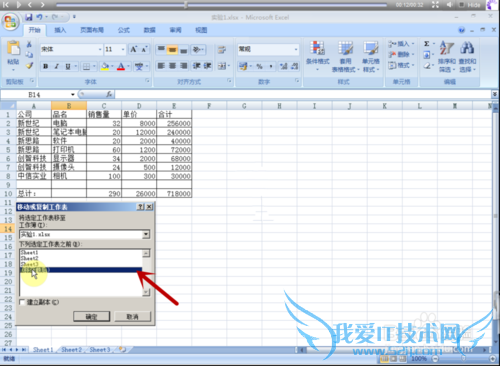The width and height of the screenshot is (500, 366).
Task: Check 建立副本 create copy checkbox
Action: 22,302
